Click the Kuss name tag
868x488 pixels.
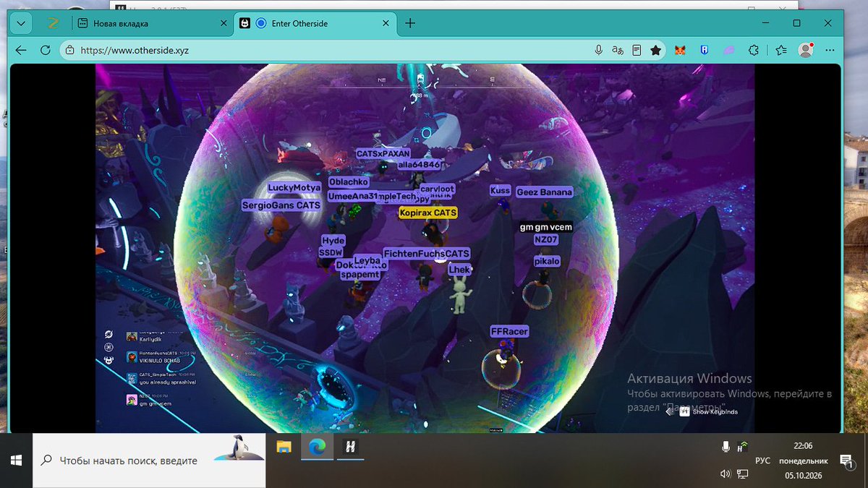(x=501, y=190)
